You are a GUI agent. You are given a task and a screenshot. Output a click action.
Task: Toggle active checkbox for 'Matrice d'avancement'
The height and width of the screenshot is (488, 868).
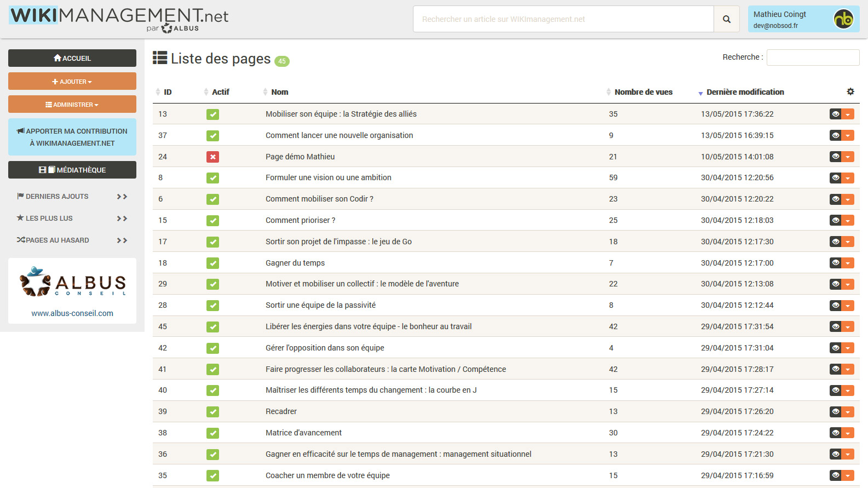tap(213, 433)
